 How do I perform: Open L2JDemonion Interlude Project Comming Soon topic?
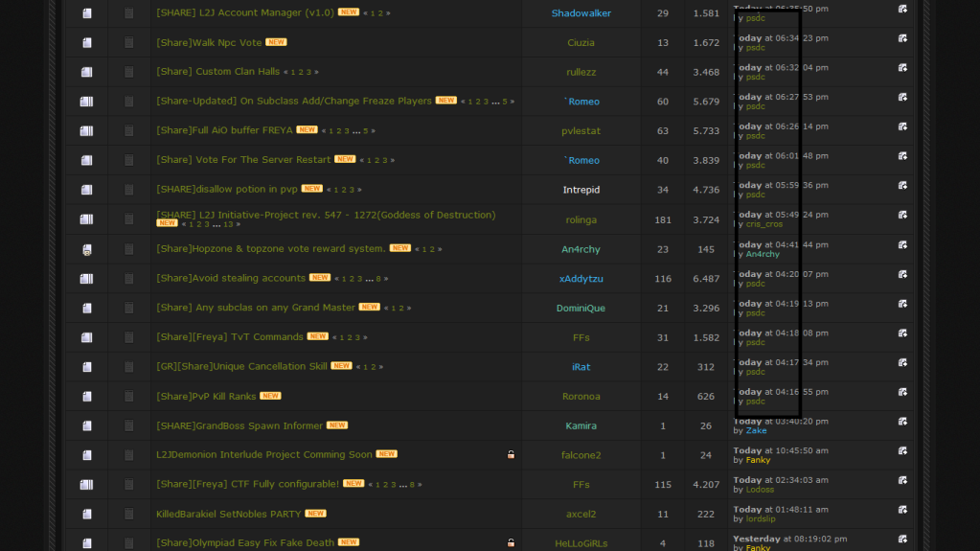pyautogui.click(x=263, y=454)
